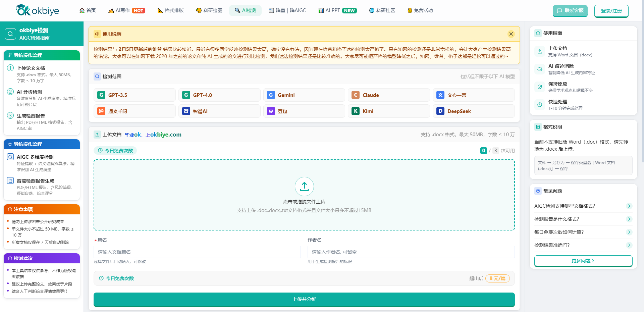Viewport: 644px width, 312px height.
Task: Select the AI检测 navigation tab
Action: click(x=246, y=10)
